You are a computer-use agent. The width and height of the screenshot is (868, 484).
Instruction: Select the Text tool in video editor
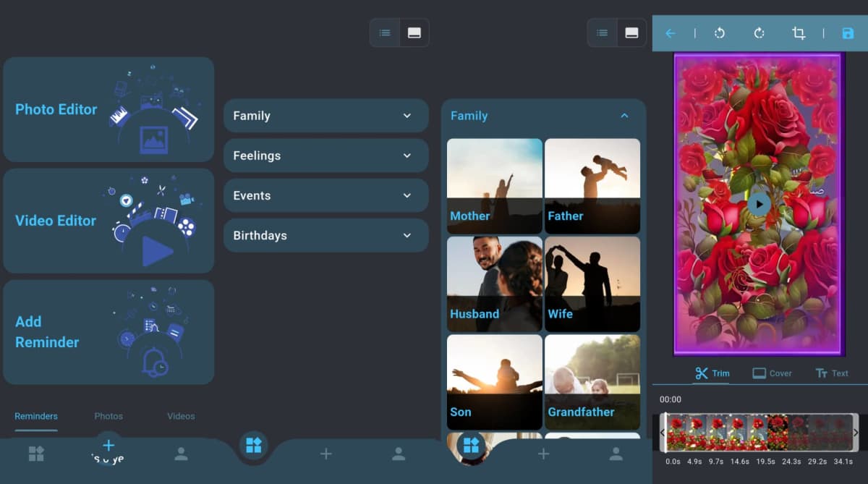832,373
